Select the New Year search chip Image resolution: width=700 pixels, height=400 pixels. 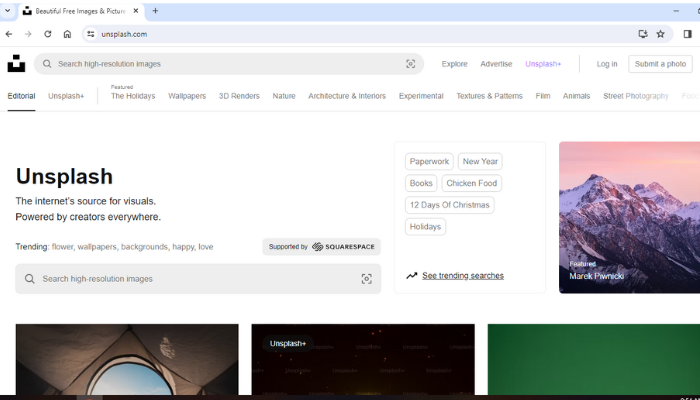(x=480, y=161)
